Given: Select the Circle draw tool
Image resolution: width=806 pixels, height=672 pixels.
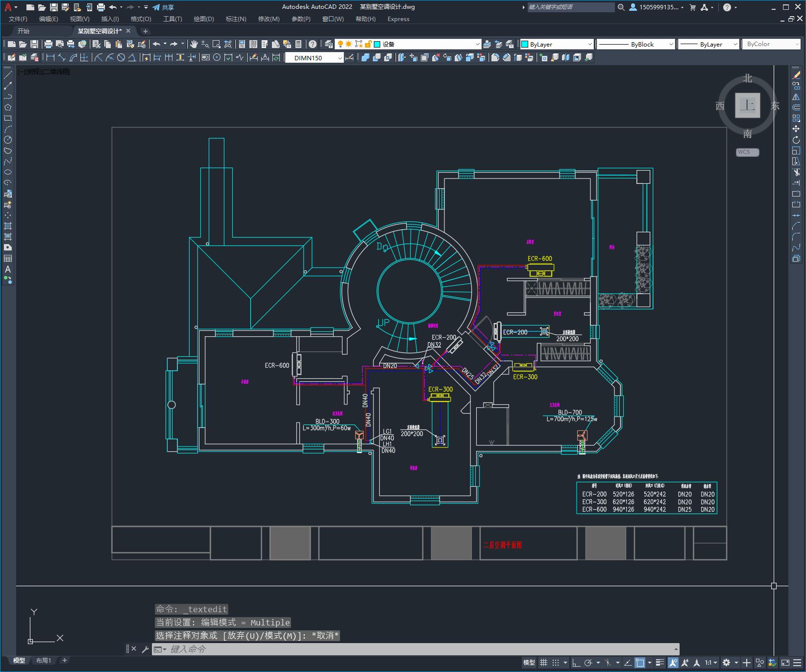Looking at the screenshot, I should click(x=8, y=140).
